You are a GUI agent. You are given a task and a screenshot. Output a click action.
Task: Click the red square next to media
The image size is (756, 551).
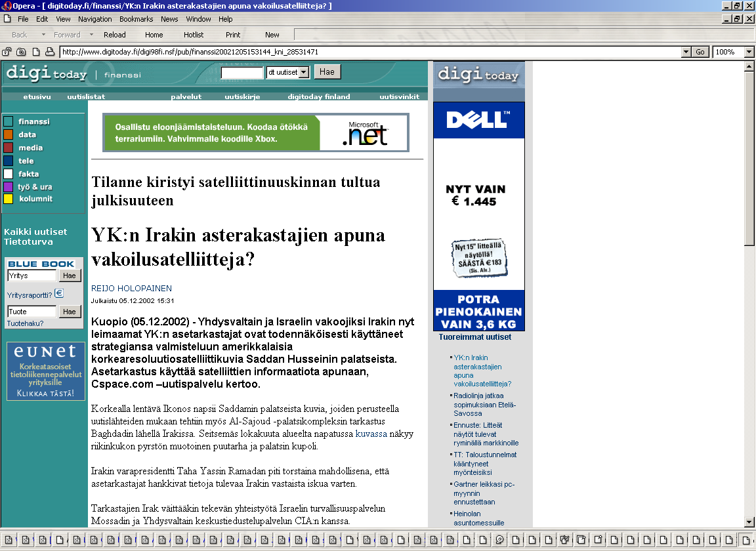tap(8, 148)
